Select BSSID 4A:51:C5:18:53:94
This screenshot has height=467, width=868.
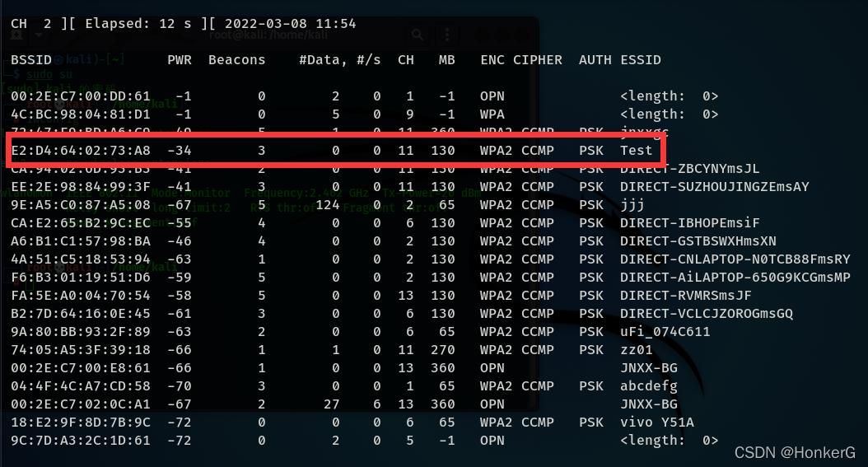[x=80, y=259]
